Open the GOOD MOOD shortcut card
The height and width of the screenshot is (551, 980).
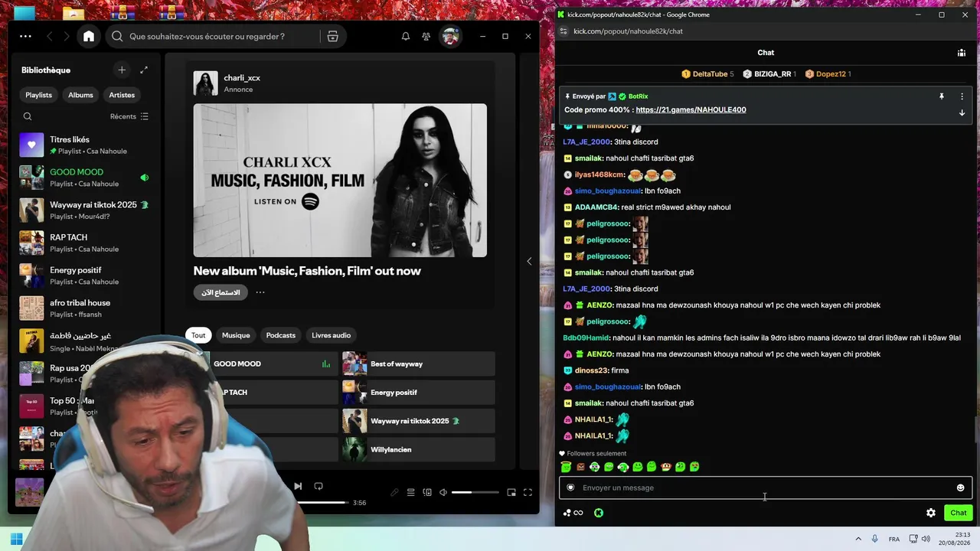click(261, 364)
